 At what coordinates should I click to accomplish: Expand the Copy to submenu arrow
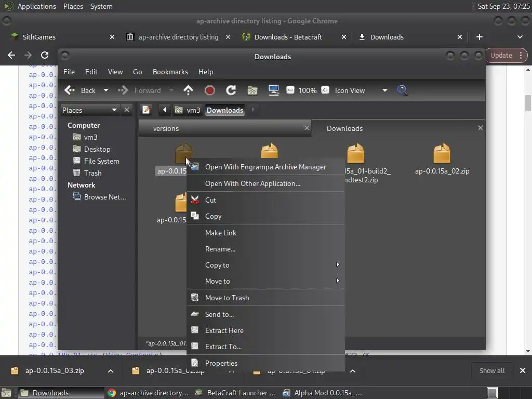click(338, 264)
